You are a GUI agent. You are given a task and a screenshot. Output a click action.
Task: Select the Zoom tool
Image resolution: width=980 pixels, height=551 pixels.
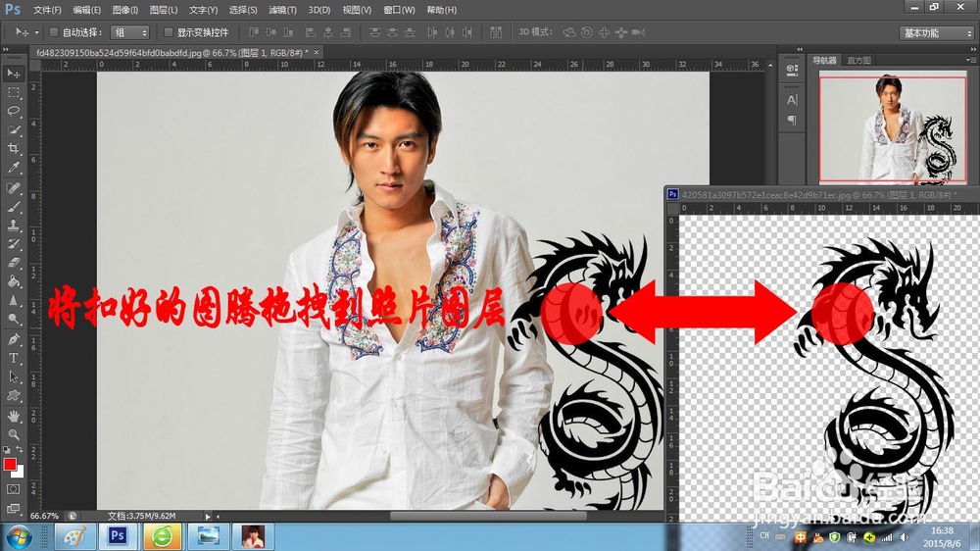13,434
